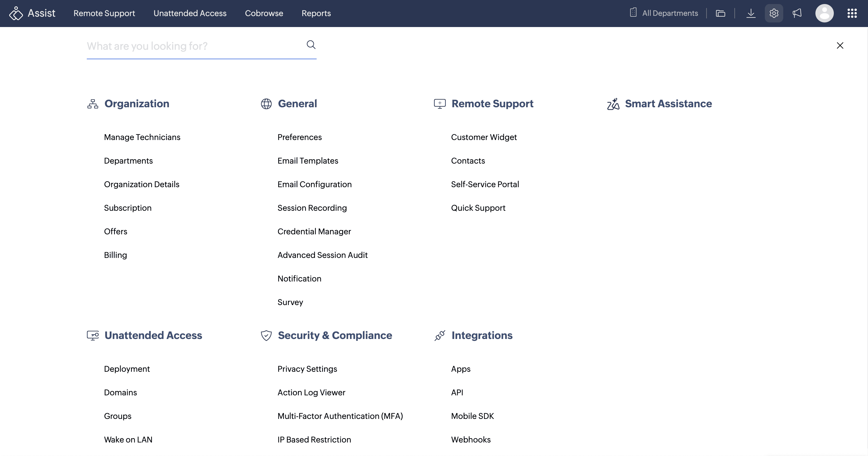Screen dimensions: 868x456
Task: Go to Organization Details
Action: pyautogui.click(x=142, y=185)
